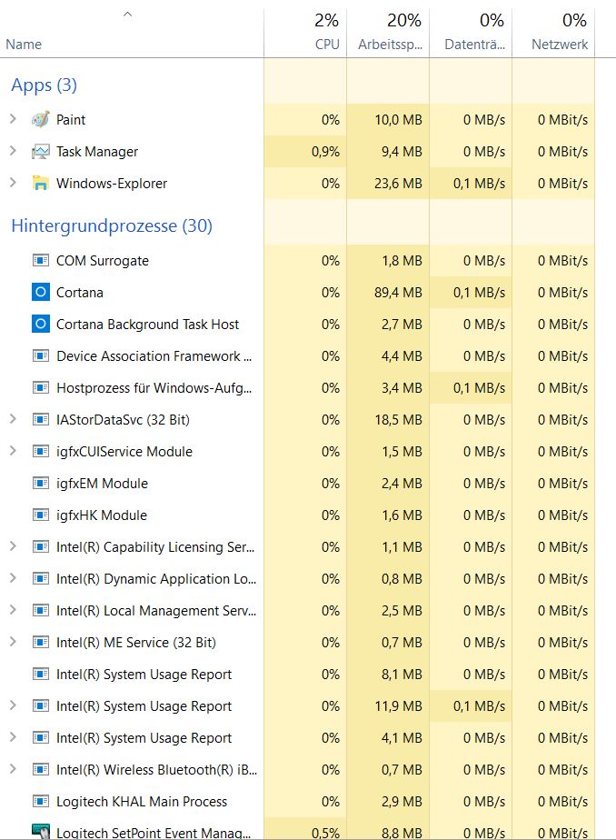Click the igfxEM Module icon

[40, 484]
